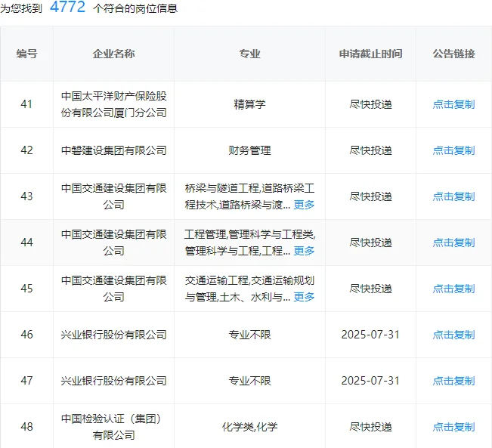Viewport: 492px width, 448px height.
Task: Select 尽快投递 in row 42
Action: coord(370,150)
